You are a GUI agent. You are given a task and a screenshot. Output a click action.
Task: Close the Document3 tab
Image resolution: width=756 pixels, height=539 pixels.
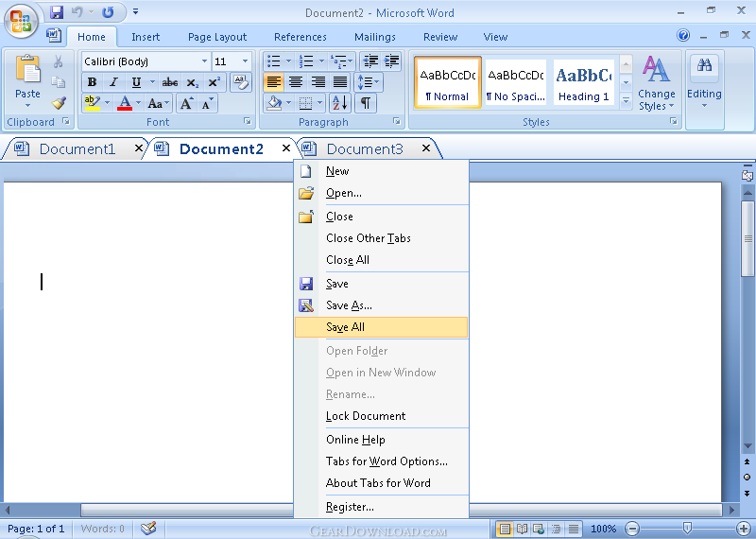(x=426, y=148)
